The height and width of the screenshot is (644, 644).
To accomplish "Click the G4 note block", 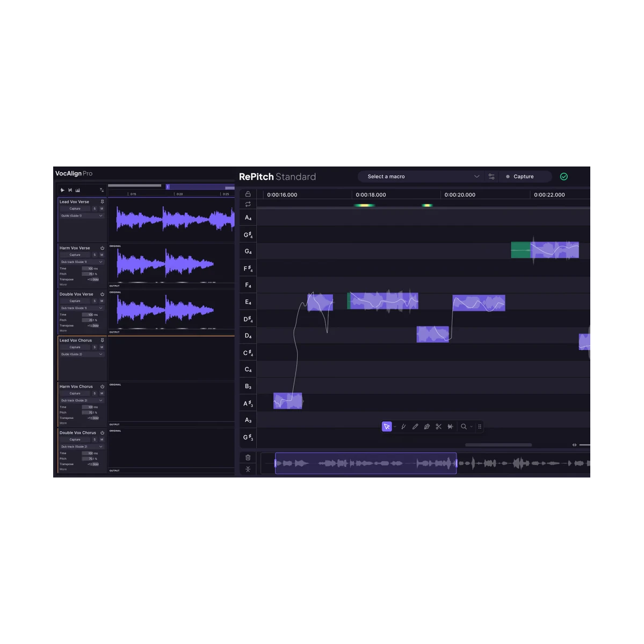I will [x=545, y=250].
